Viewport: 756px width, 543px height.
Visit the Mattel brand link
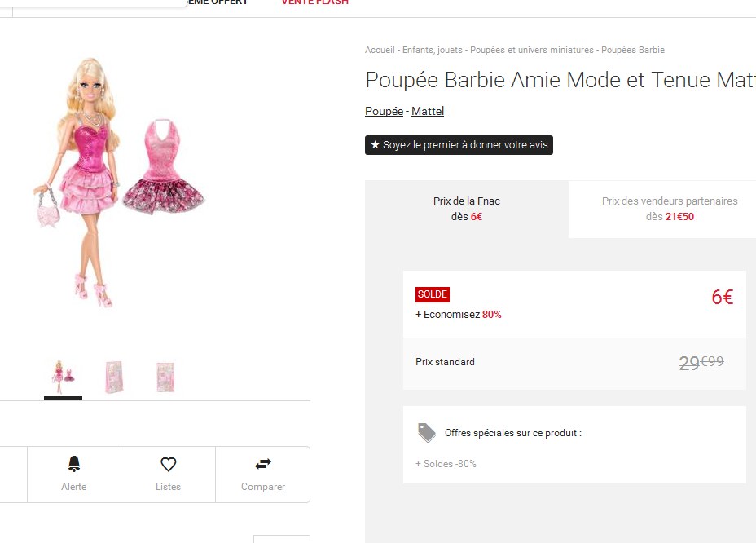(x=428, y=112)
